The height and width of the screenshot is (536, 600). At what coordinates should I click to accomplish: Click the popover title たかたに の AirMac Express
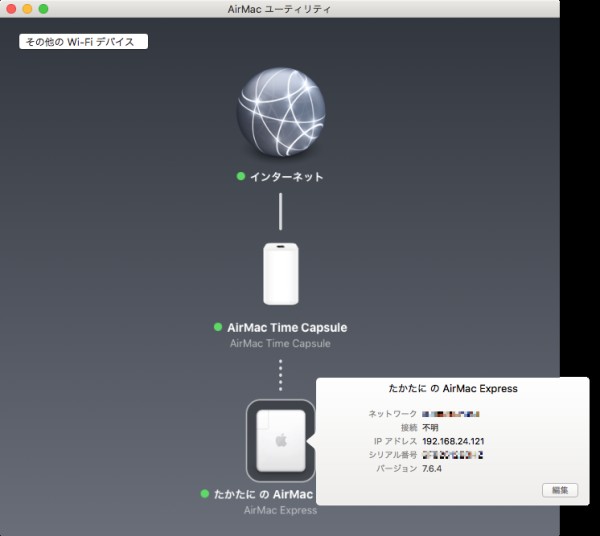[x=453, y=389]
